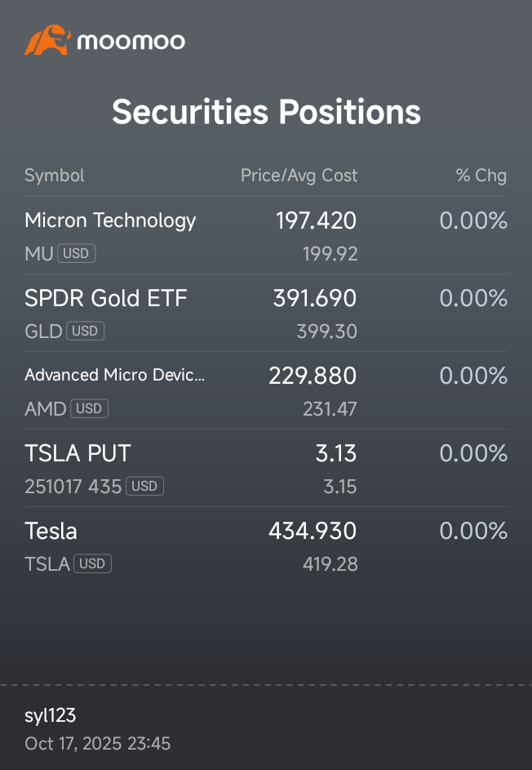Click the timestamp Oct 17, 2025 23:45
The height and width of the screenshot is (770, 532).
point(98,744)
